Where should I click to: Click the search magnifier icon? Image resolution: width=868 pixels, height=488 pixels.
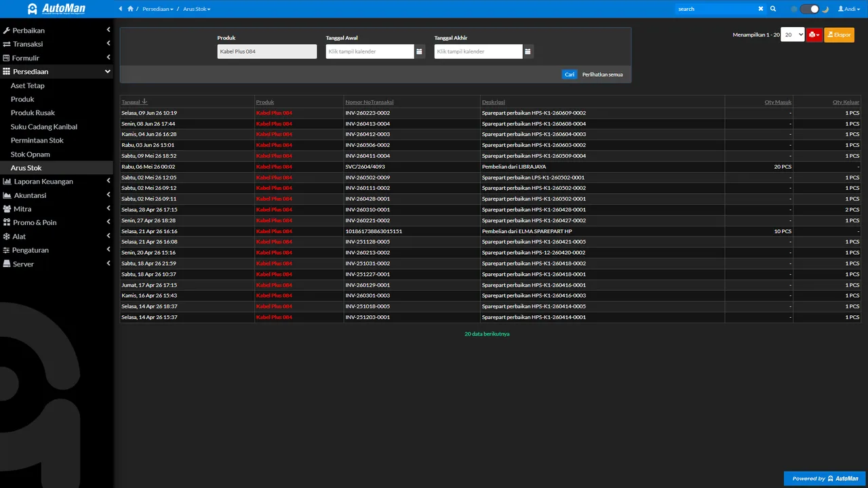click(x=773, y=9)
